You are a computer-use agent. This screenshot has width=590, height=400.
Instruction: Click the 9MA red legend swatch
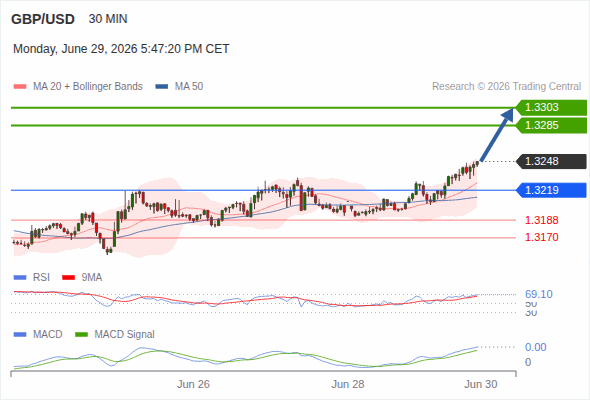coord(68,278)
